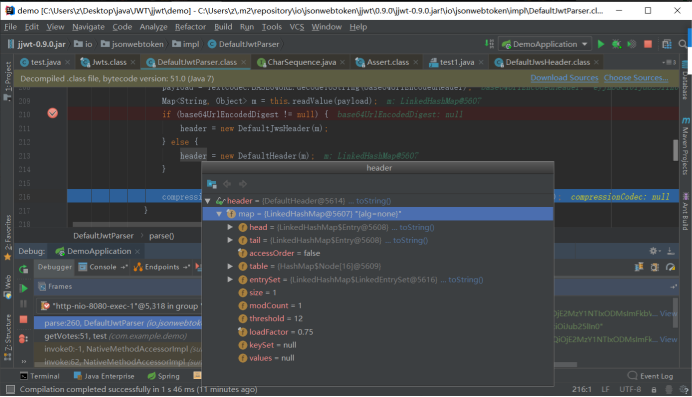This screenshot has width=692, height=397.
Task: Switch to the CharSequence.java tab
Action: pos(301,62)
